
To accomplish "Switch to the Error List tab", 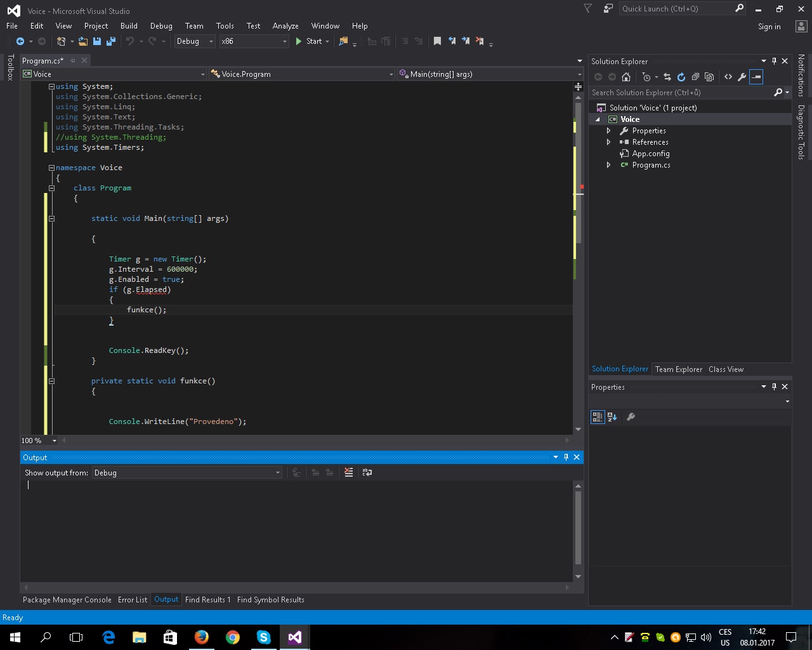I will [133, 600].
